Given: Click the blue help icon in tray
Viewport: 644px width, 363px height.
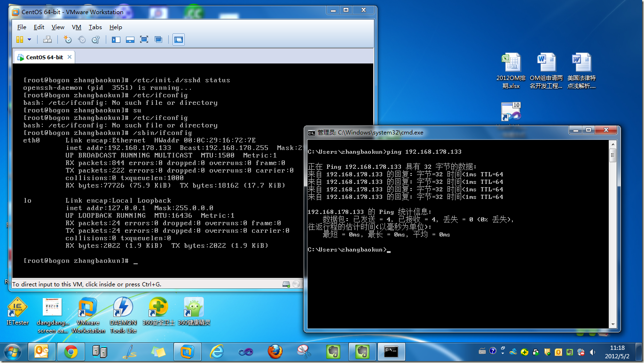Looking at the screenshot, I should tap(492, 351).
